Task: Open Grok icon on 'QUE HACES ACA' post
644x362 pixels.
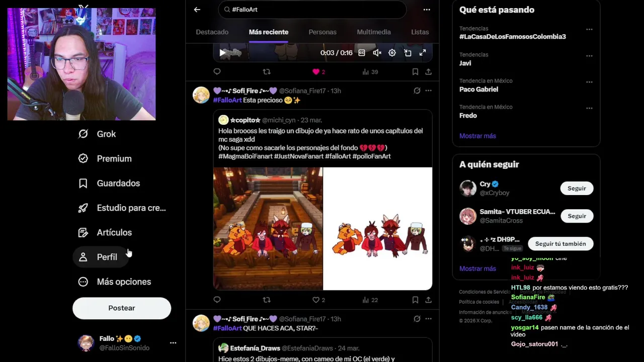Action: coord(417,319)
